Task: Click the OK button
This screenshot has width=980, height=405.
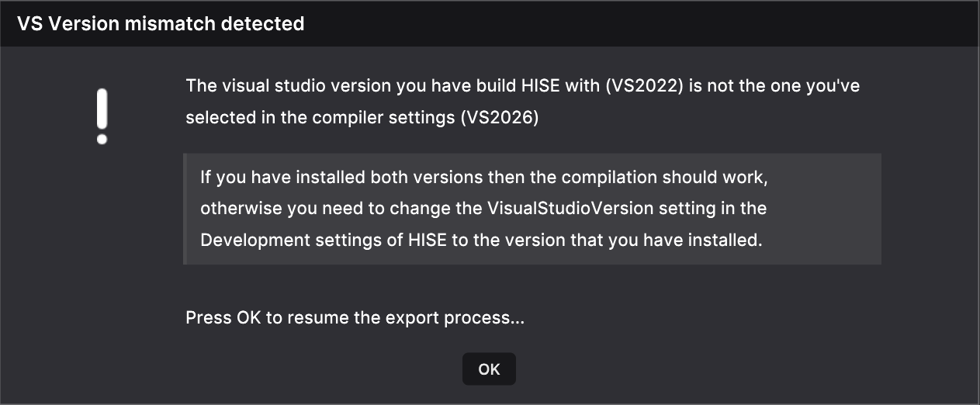Action: click(x=489, y=369)
